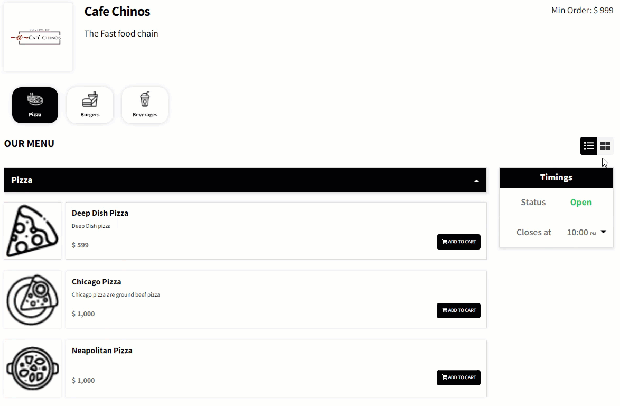Expand the closing time dropdown arrow

(x=604, y=232)
